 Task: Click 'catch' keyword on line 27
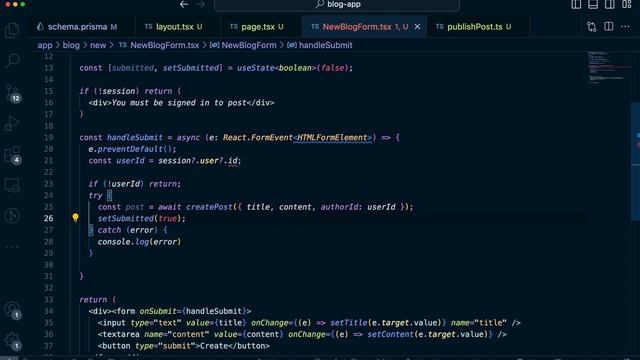(x=109, y=230)
